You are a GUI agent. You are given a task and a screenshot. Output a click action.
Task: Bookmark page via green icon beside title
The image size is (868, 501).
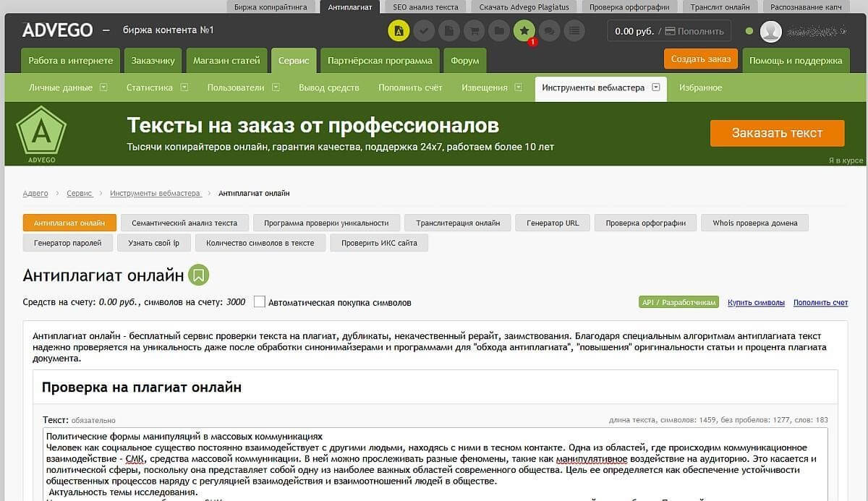point(199,275)
